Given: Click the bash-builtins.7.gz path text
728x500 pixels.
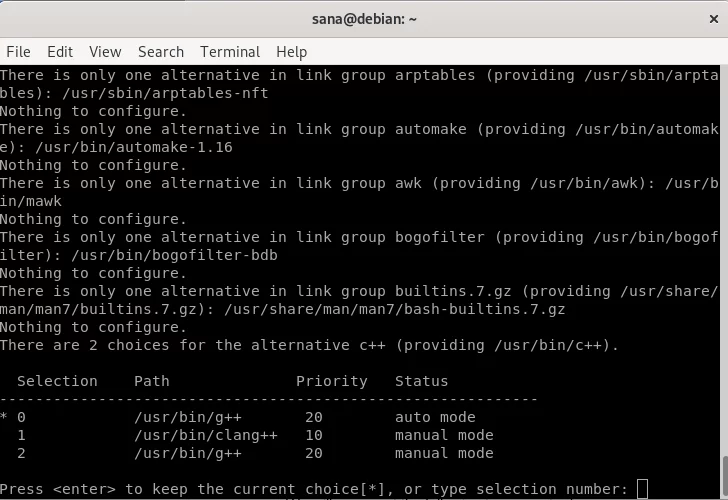Looking at the screenshot, I should [395, 309].
